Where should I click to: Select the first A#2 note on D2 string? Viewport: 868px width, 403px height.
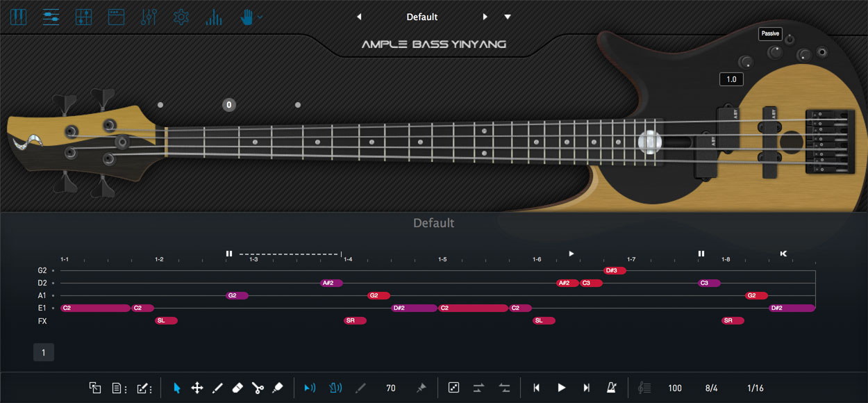(331, 283)
